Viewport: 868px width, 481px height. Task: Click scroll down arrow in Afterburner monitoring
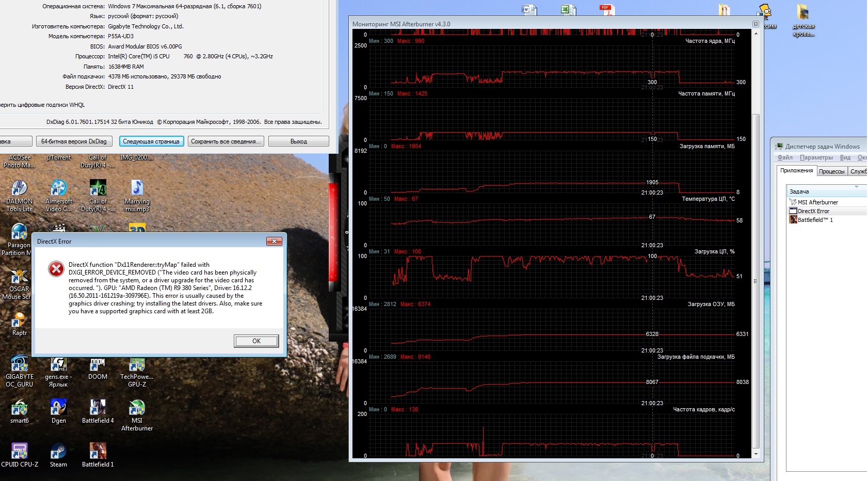[x=756, y=454]
